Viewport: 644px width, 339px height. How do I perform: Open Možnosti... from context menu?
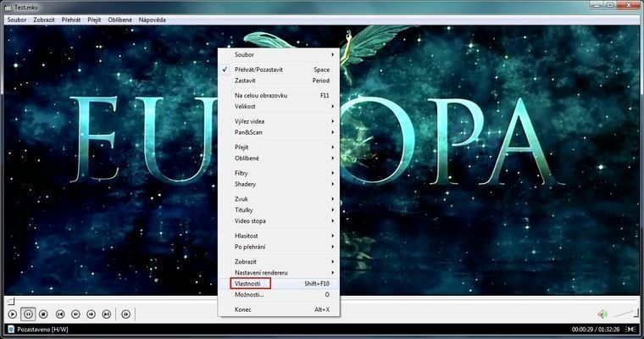pos(279,295)
